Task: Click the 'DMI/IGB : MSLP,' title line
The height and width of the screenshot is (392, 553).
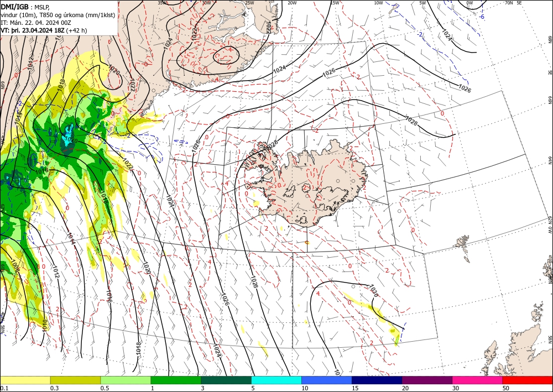Action: pyautogui.click(x=25, y=7)
